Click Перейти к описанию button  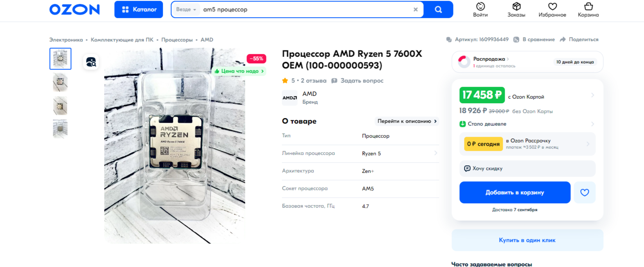[x=407, y=121]
